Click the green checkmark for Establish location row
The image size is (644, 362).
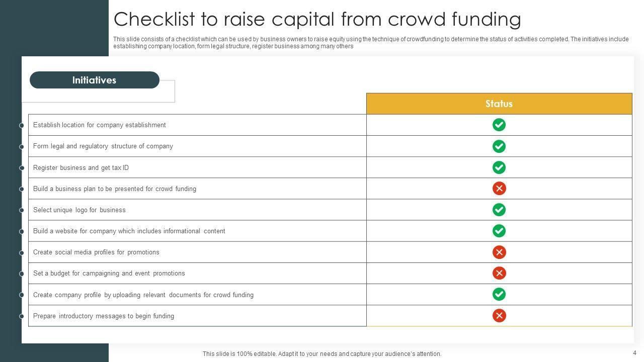pos(499,125)
